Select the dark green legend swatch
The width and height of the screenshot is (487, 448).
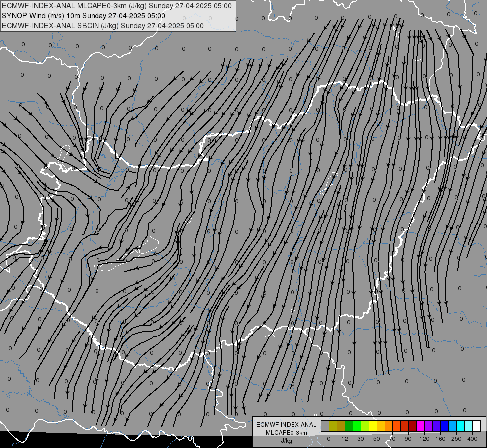349,426
